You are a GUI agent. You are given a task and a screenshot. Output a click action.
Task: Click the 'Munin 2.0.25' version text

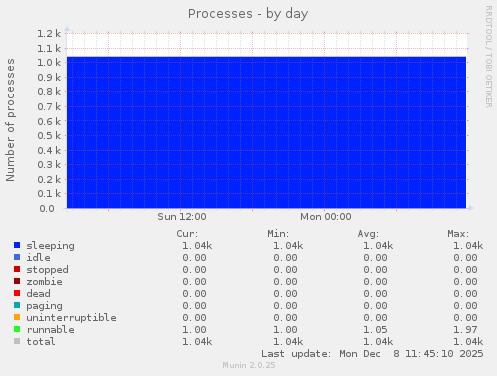pos(249,365)
